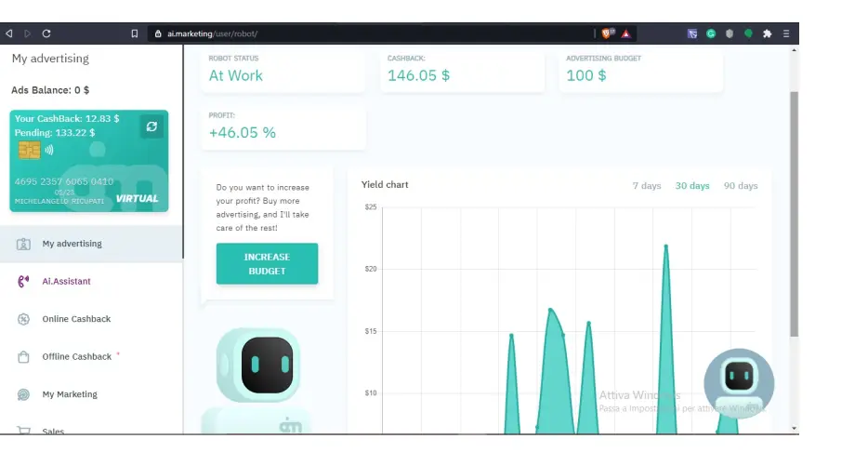Image resolution: width=868 pixels, height=452 pixels.
Task: Click the cashback value 146.05 $
Action: (x=418, y=76)
